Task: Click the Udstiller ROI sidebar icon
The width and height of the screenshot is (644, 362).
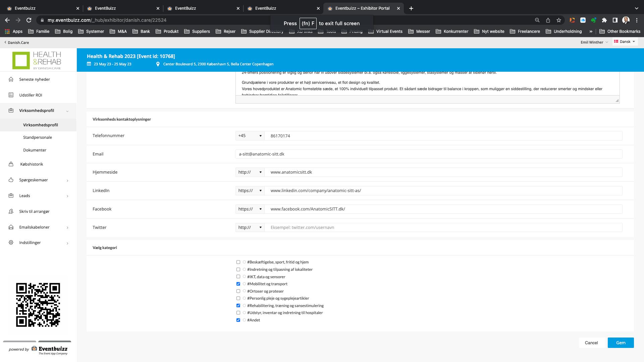Action: [x=11, y=95]
